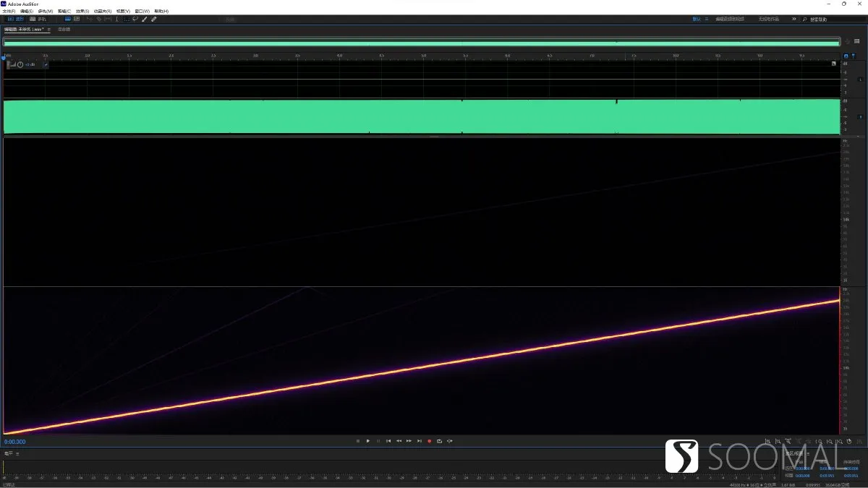Select the Spot Healing Brush tool
This screenshot has width=868, height=488.
click(153, 19)
